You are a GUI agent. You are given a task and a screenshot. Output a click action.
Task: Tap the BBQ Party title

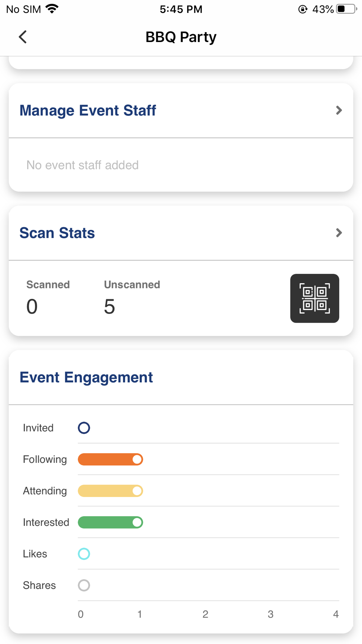pos(181,37)
